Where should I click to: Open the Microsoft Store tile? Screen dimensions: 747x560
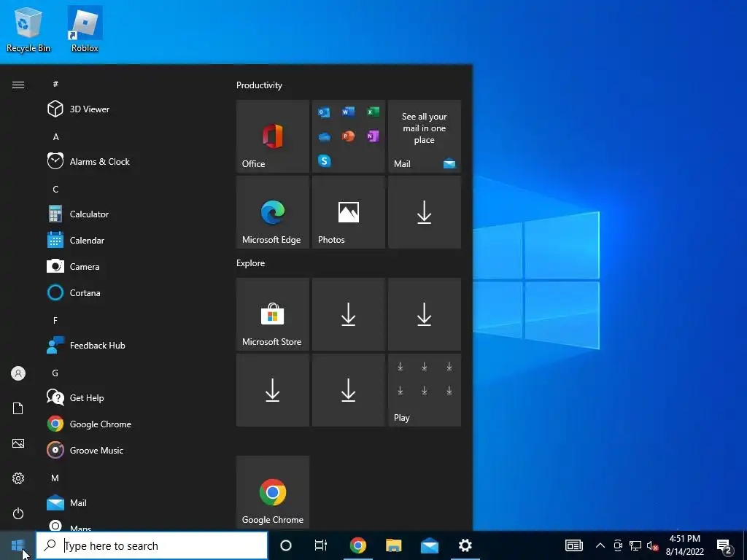click(x=273, y=314)
